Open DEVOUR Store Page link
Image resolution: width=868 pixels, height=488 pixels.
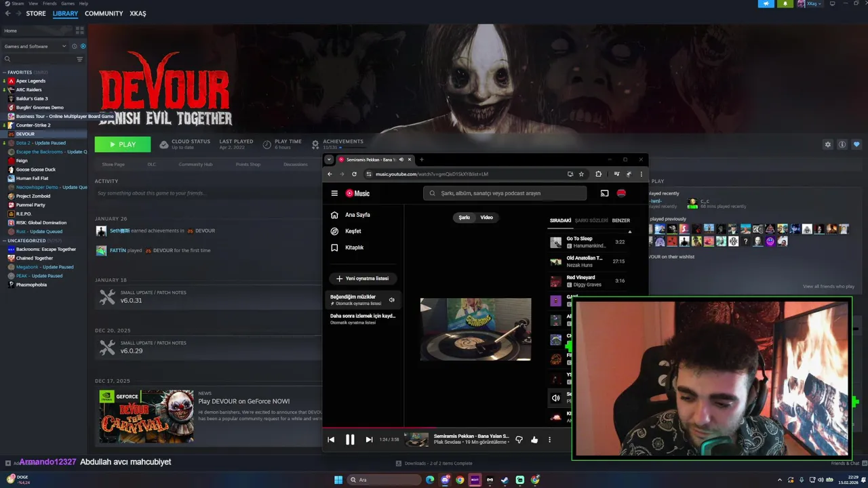tap(113, 165)
